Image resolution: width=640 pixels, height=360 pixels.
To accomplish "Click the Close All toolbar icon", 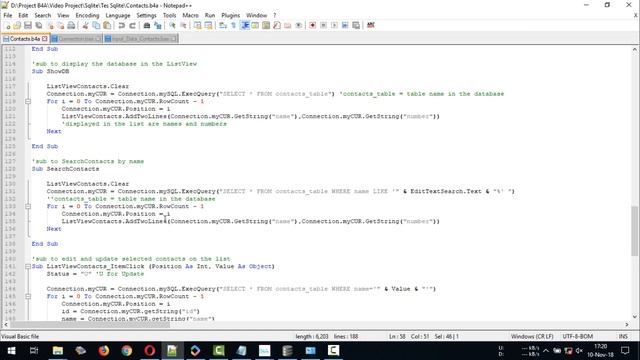I will (x=60, y=25).
